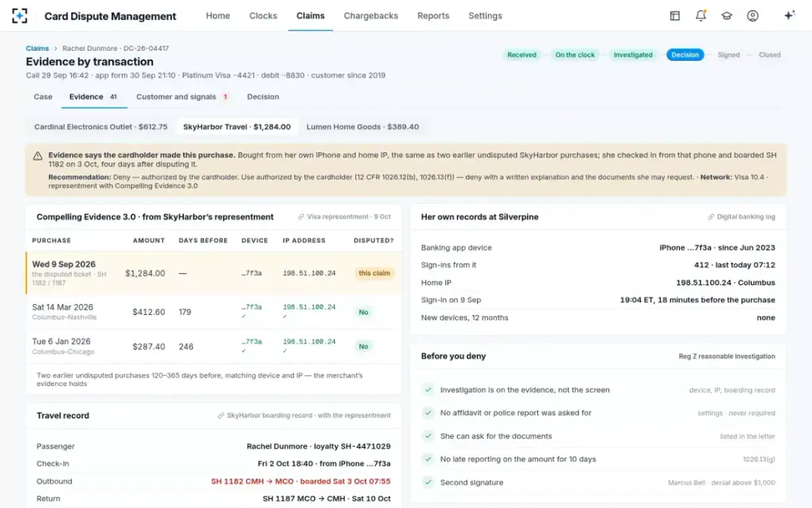Select the Tue 6 Jan 2026 purchase row
812x508 pixels.
pos(213,346)
